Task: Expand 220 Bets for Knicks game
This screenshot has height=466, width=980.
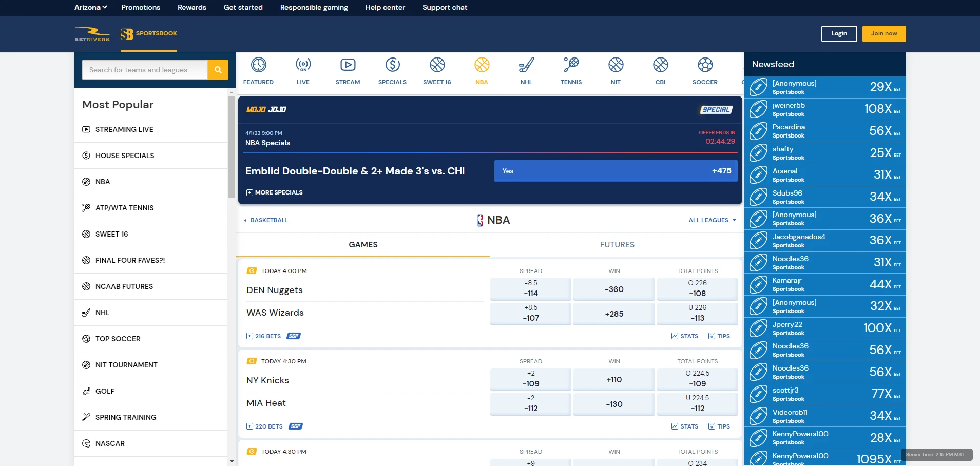Action: (x=264, y=426)
